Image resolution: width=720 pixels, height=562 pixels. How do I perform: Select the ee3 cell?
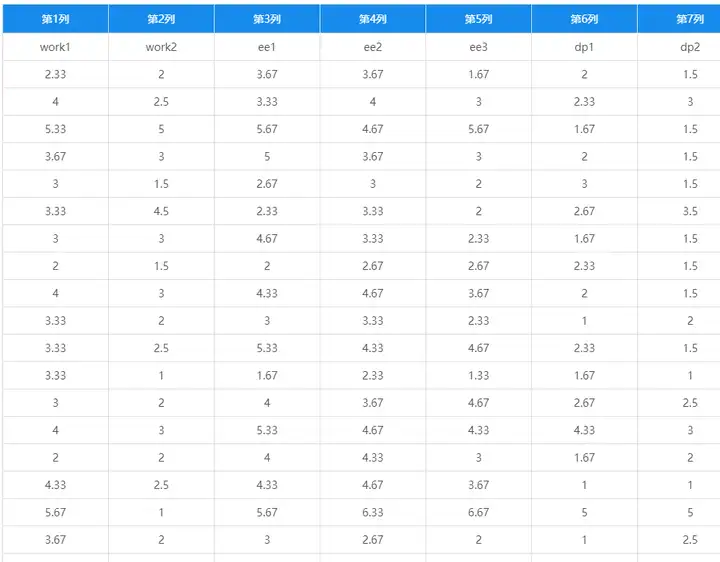478,47
